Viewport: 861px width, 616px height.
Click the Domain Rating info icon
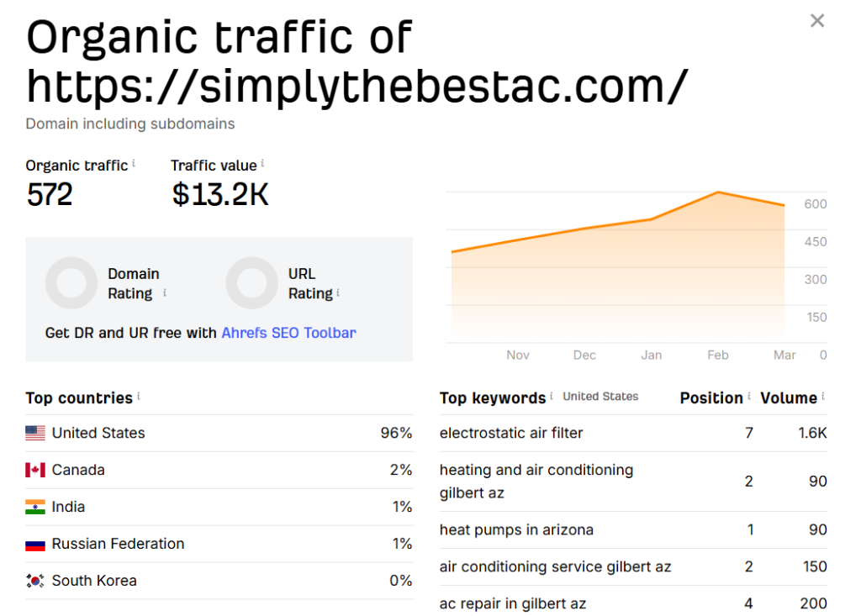(165, 292)
